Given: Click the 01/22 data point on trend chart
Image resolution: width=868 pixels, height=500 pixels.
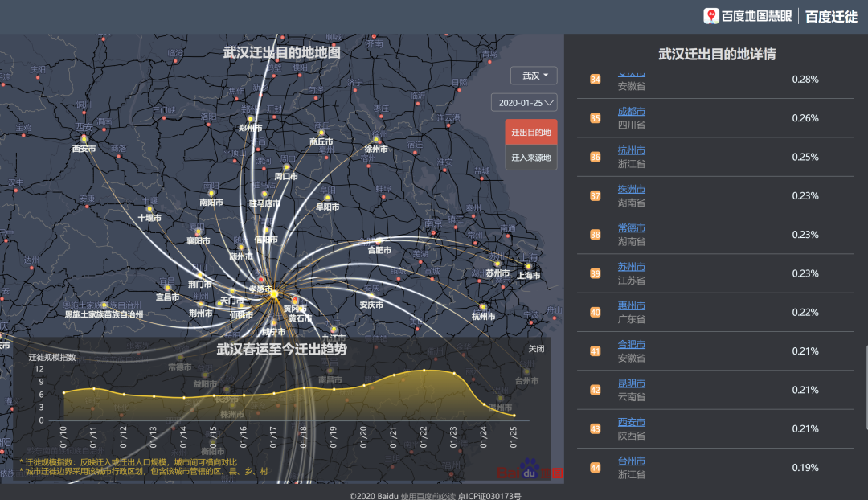Looking at the screenshot, I should pyautogui.click(x=424, y=371).
